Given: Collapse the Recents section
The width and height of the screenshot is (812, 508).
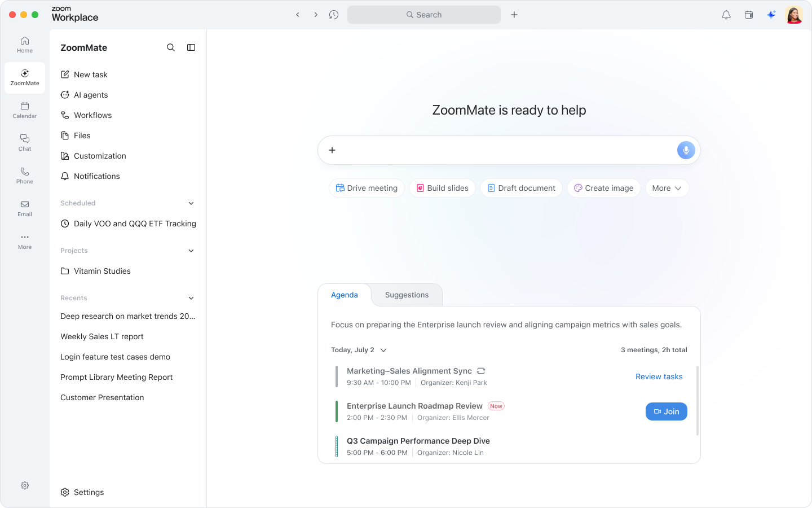Looking at the screenshot, I should pos(191,298).
